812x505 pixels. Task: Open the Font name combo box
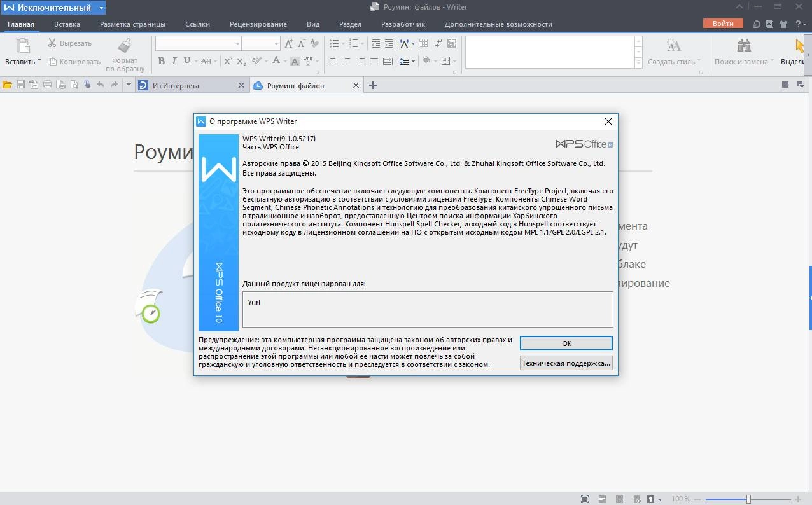click(198, 43)
